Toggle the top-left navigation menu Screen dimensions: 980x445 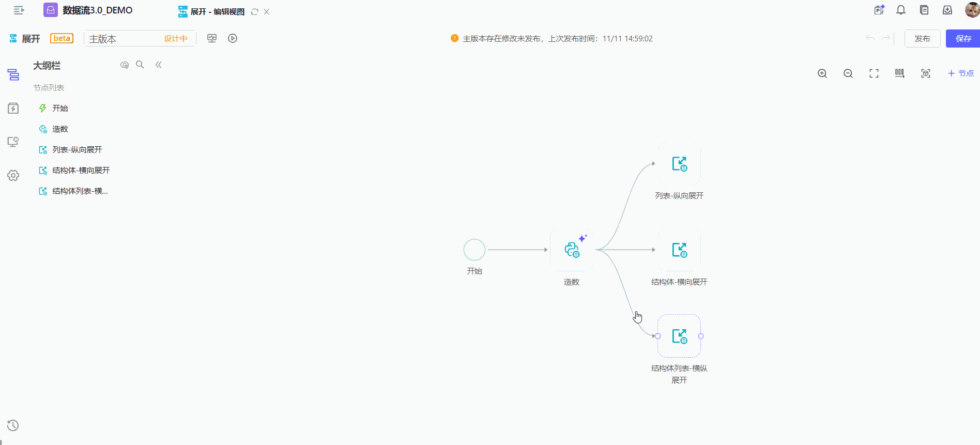pyautogui.click(x=19, y=10)
